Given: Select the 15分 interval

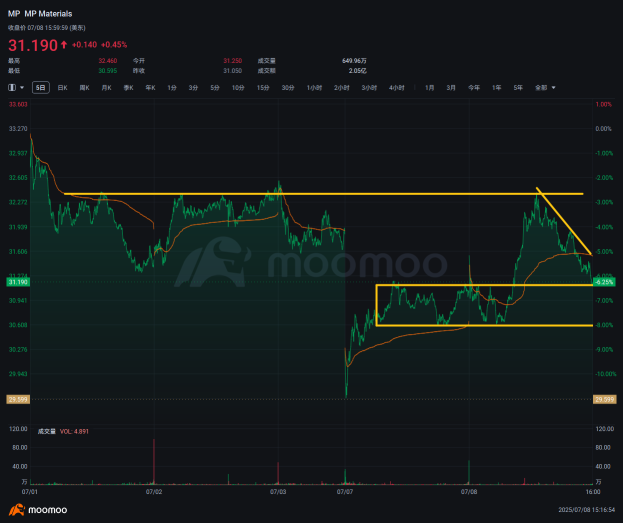Looking at the screenshot, I should pos(263,87).
